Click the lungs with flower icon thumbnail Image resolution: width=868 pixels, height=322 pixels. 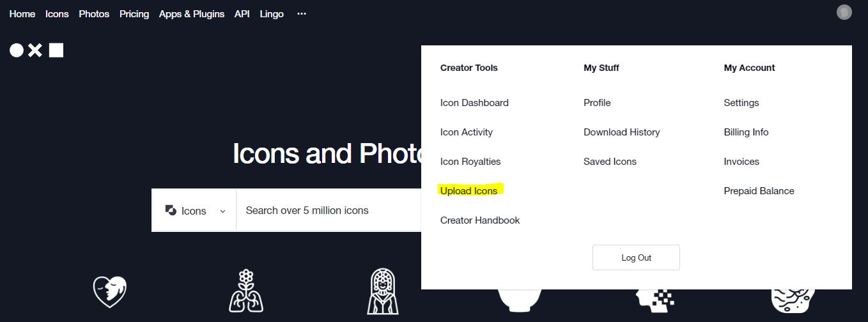tap(246, 291)
